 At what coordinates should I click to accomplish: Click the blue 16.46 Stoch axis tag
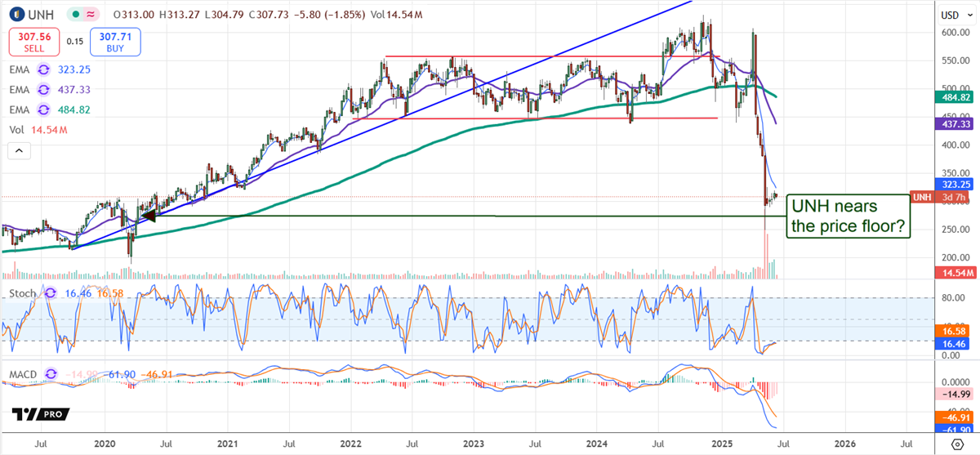951,345
